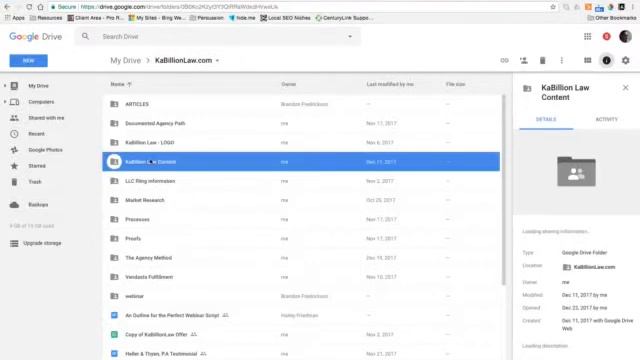The height and width of the screenshot is (360, 640).
Task: Open the red notifications badge
Action: [607, 36]
